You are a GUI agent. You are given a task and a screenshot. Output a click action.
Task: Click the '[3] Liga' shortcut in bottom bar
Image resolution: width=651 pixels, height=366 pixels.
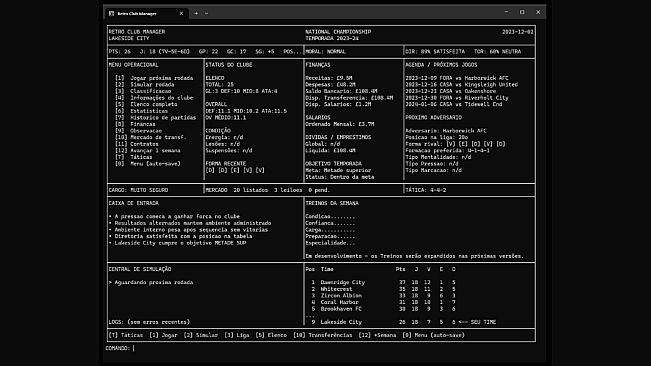point(237,335)
